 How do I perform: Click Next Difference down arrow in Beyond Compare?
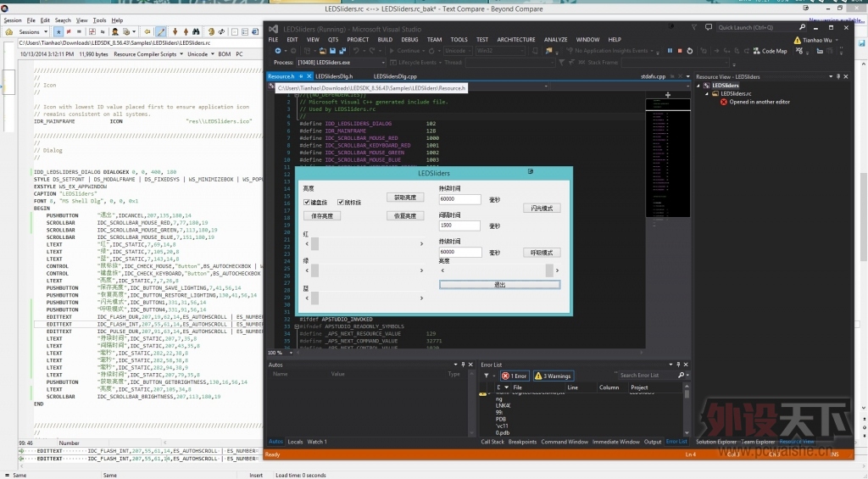(175, 31)
